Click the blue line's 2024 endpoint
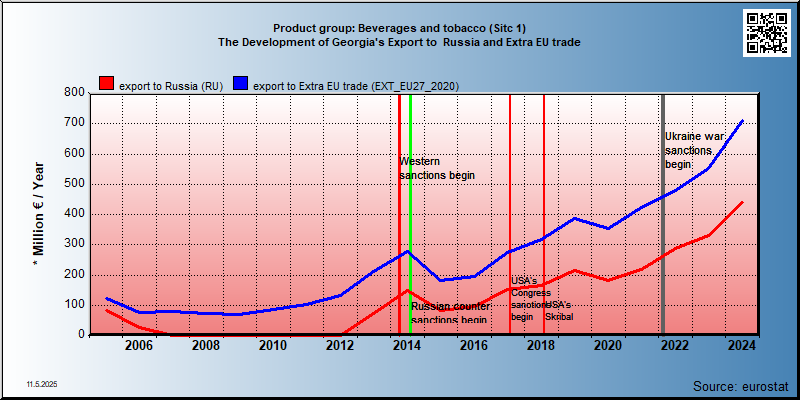This screenshot has width=800, height=400. (742, 120)
